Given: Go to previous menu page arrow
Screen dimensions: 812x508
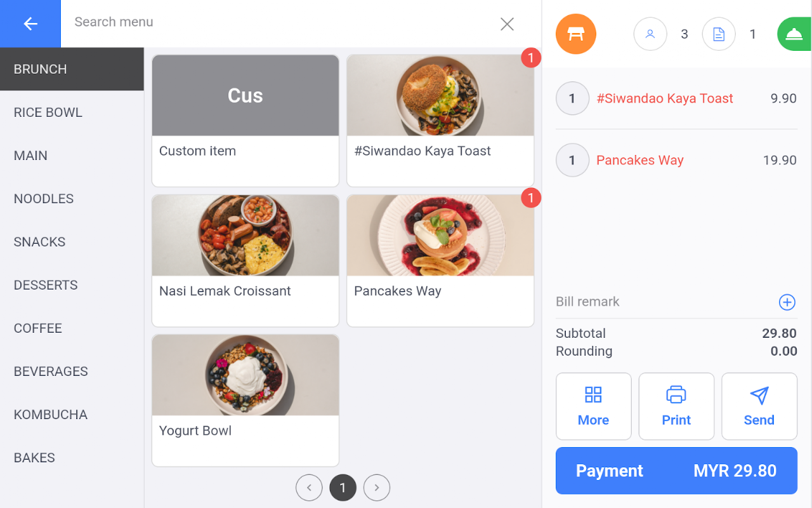Looking at the screenshot, I should click(x=309, y=488).
